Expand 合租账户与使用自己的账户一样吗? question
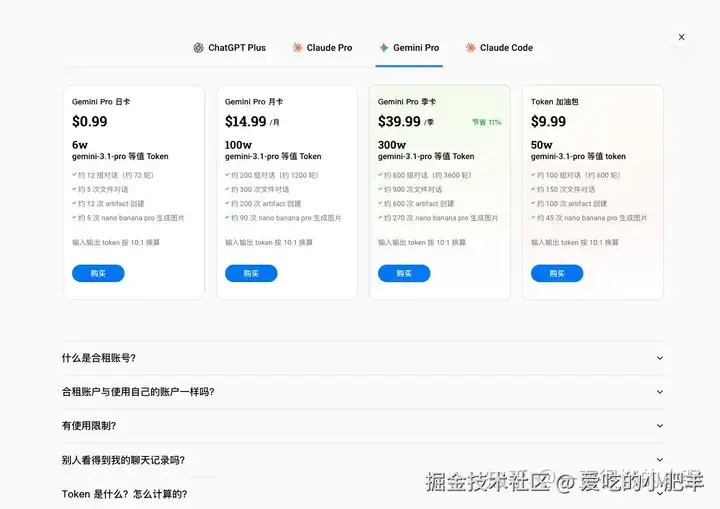 coord(363,392)
